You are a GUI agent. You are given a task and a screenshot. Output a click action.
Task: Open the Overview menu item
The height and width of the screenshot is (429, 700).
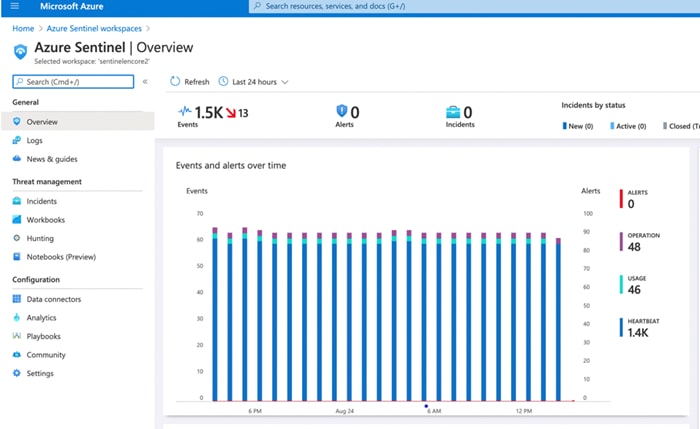78,121
